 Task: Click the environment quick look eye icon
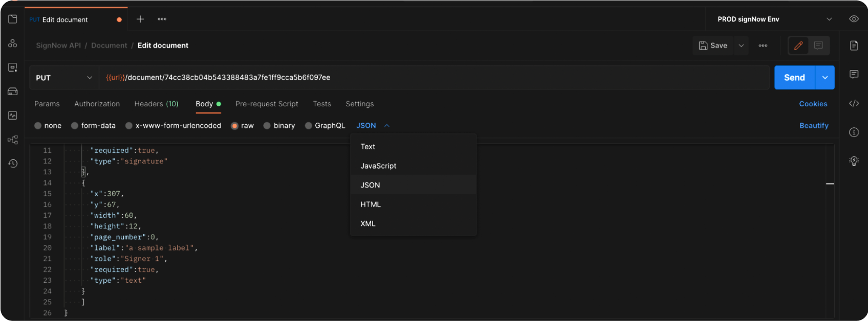pyautogui.click(x=854, y=19)
